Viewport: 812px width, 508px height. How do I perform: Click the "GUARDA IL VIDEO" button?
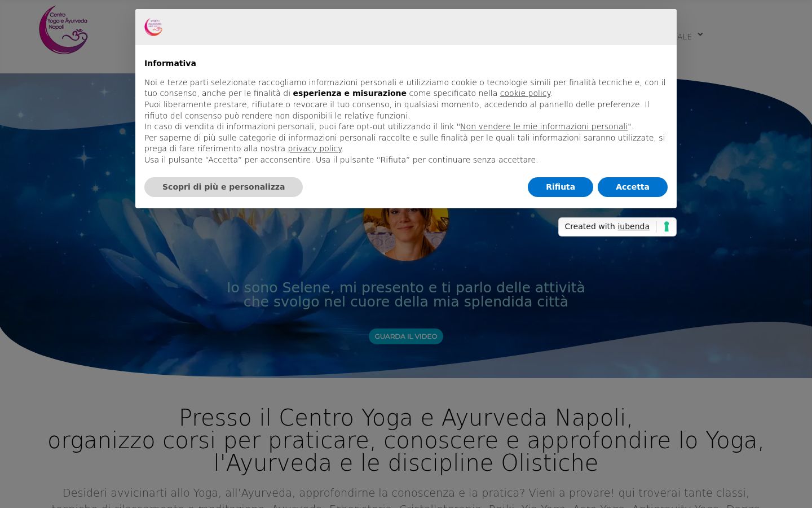coord(406,336)
